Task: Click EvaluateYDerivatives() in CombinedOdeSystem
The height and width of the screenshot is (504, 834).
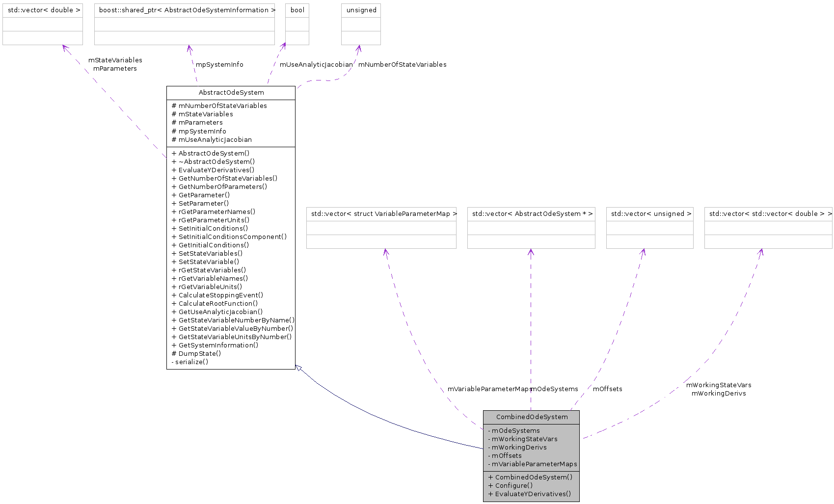Action: click(x=530, y=494)
